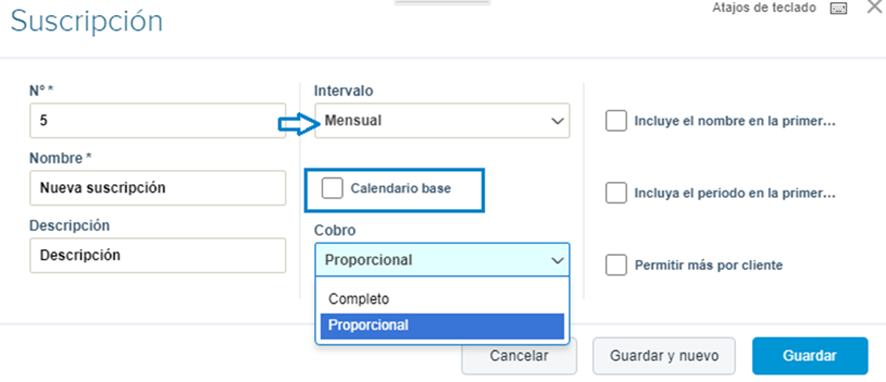Click the Intervalo dropdown chevron arrow
The width and height of the screenshot is (886, 382).
click(x=557, y=121)
